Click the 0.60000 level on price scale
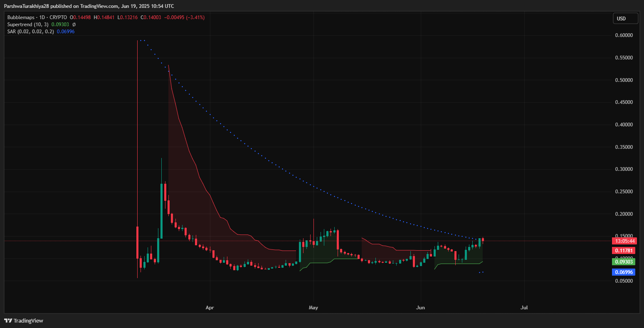This screenshot has height=328, width=644. [624, 35]
